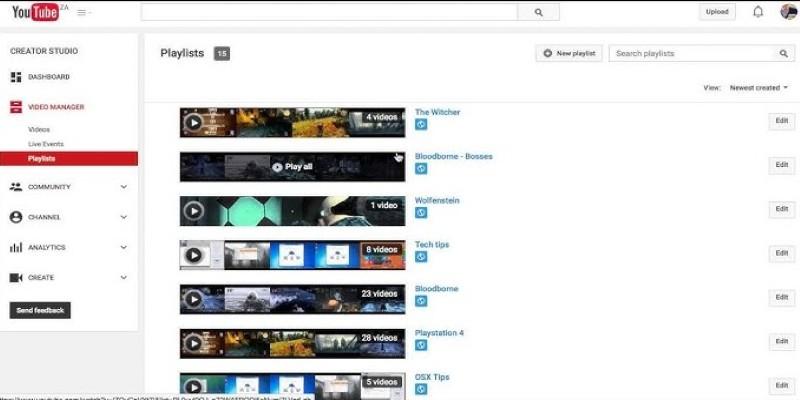This screenshot has width=800, height=400.
Task: Open the Newest created view dropdown
Action: [x=758, y=88]
